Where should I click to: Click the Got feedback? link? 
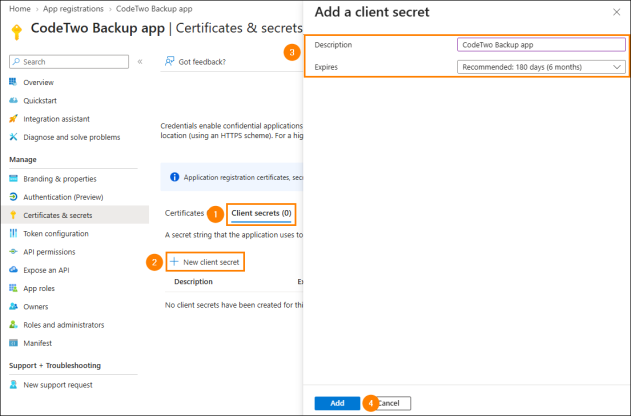(x=202, y=62)
